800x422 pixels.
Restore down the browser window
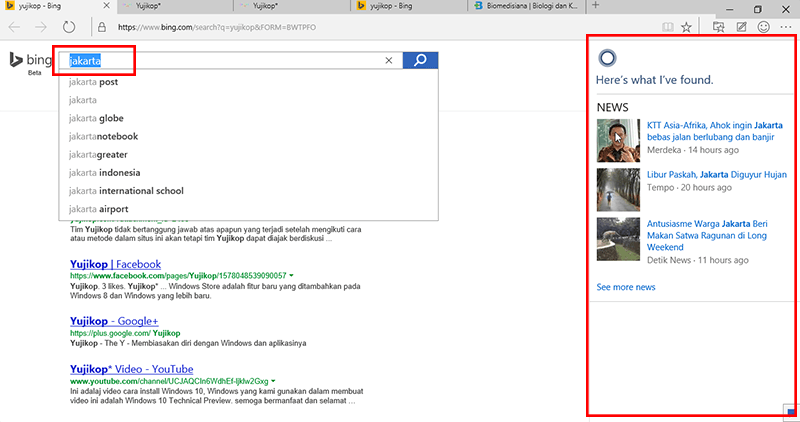coord(758,9)
